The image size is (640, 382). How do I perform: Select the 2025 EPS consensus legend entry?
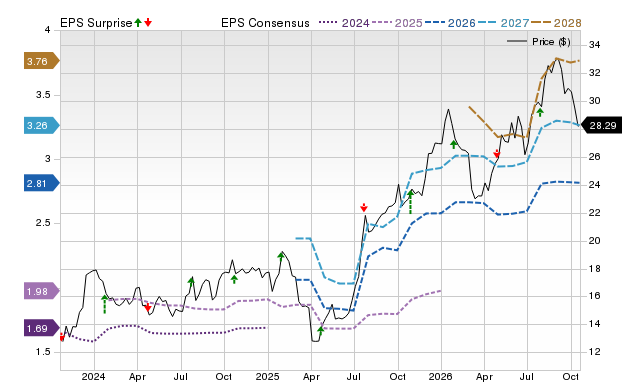[x=397, y=23]
